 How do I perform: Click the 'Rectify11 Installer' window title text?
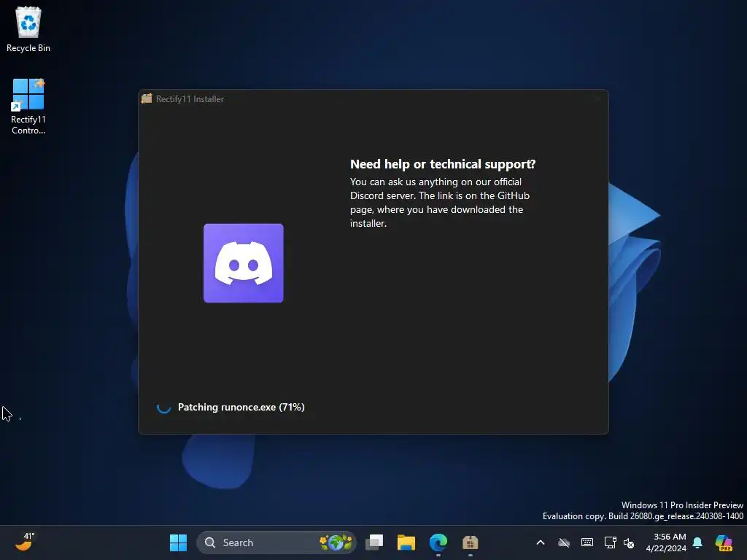[x=190, y=99]
